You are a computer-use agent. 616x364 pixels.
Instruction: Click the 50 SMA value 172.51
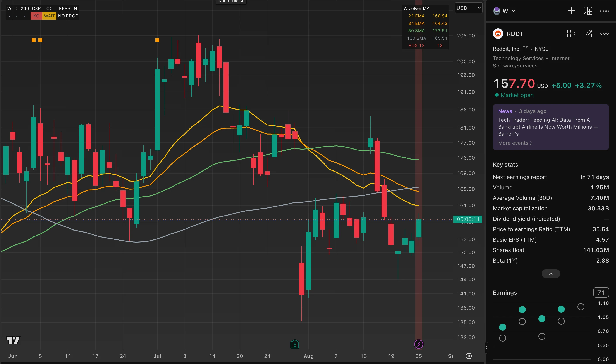(x=440, y=31)
